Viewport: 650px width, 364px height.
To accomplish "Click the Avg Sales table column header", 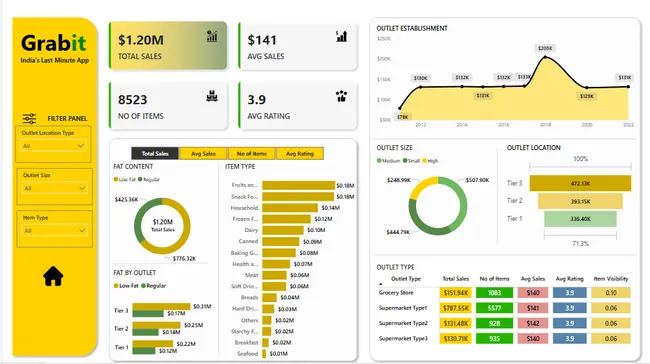I will [533, 279].
